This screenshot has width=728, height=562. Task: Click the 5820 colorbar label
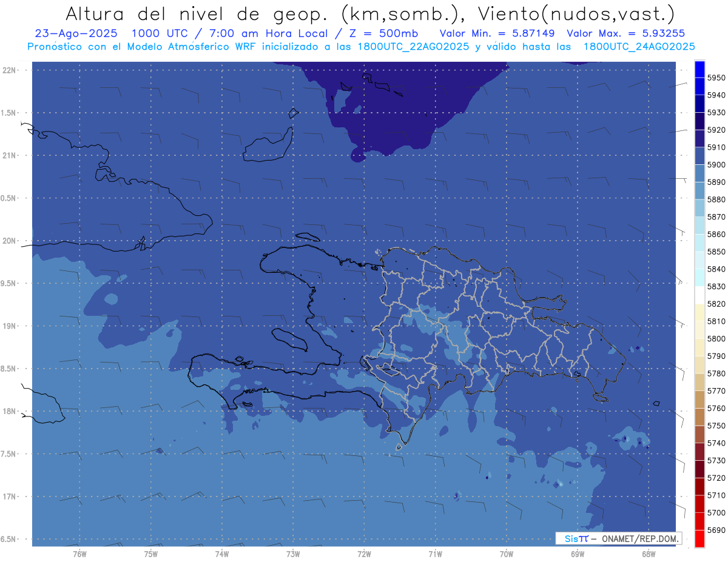click(716, 303)
